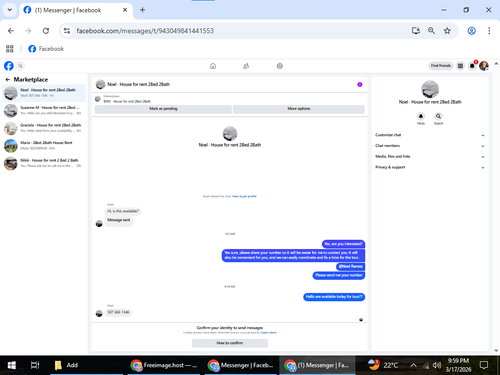Image resolution: width=500 pixels, height=375 pixels.
Task: Click the Facebook logo in the page header
Action: [9, 66]
